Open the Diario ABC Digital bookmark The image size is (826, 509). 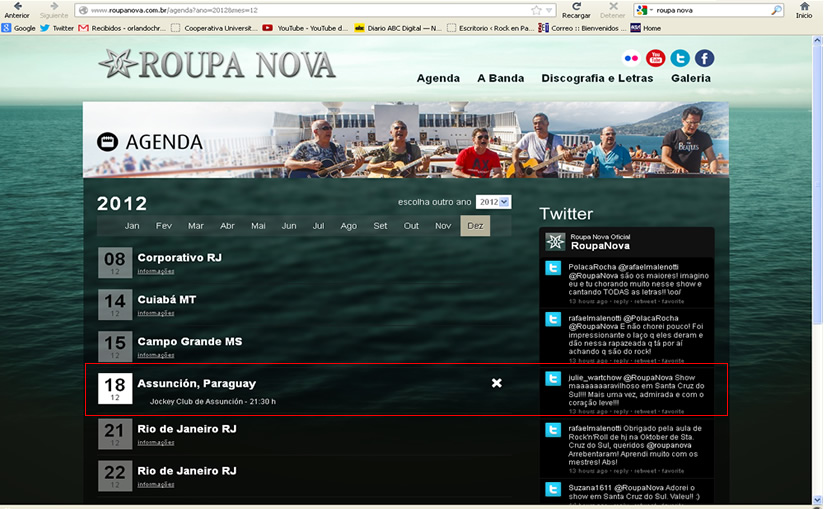coord(398,28)
